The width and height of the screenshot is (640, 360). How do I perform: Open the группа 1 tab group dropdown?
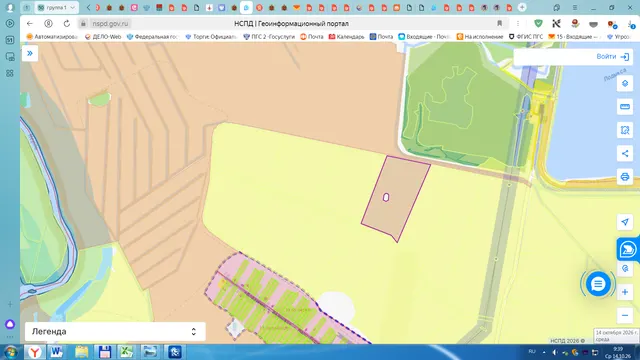coord(57,7)
